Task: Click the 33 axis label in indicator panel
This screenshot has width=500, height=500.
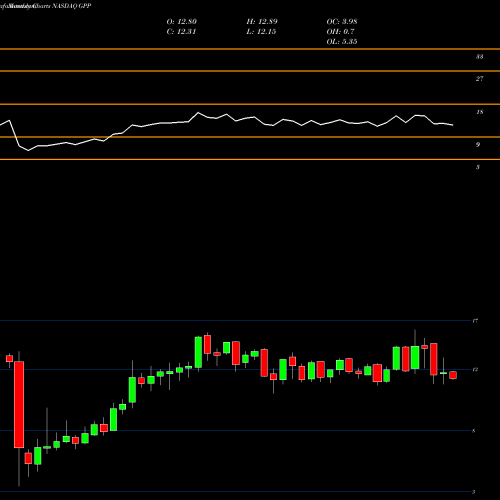Action: point(479,57)
